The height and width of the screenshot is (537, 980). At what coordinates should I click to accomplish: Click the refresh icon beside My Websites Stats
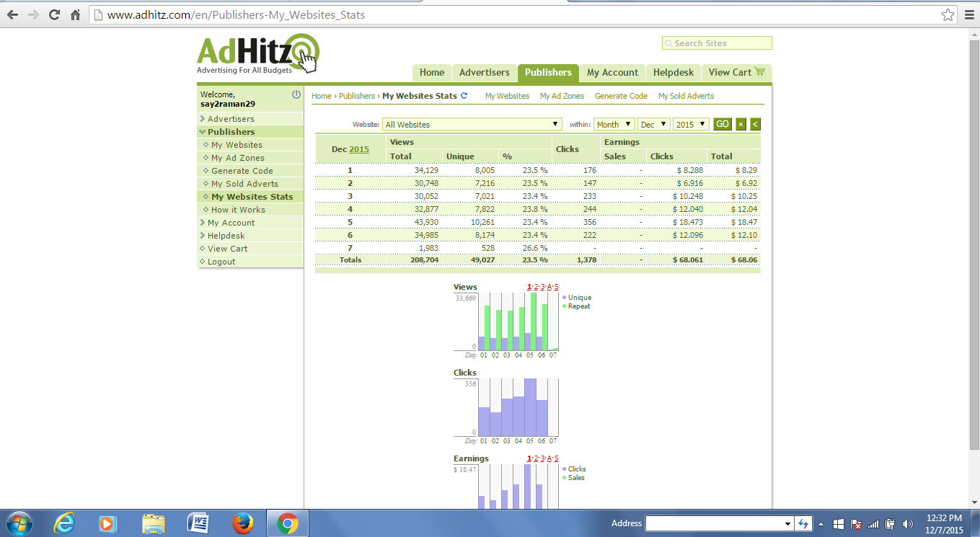pos(464,96)
